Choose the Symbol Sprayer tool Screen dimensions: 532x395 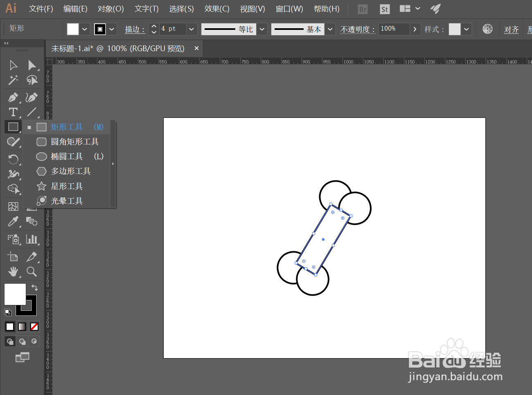13,239
